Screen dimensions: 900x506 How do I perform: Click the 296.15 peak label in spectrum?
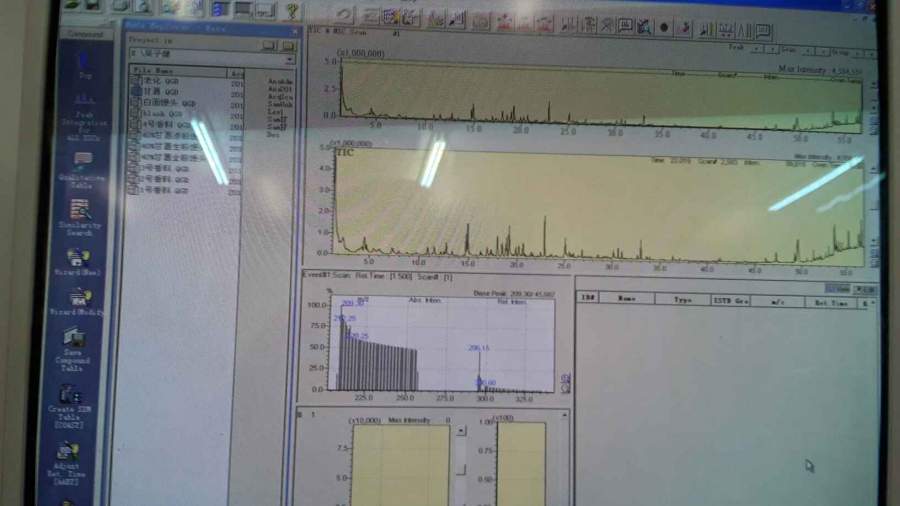coord(478,348)
